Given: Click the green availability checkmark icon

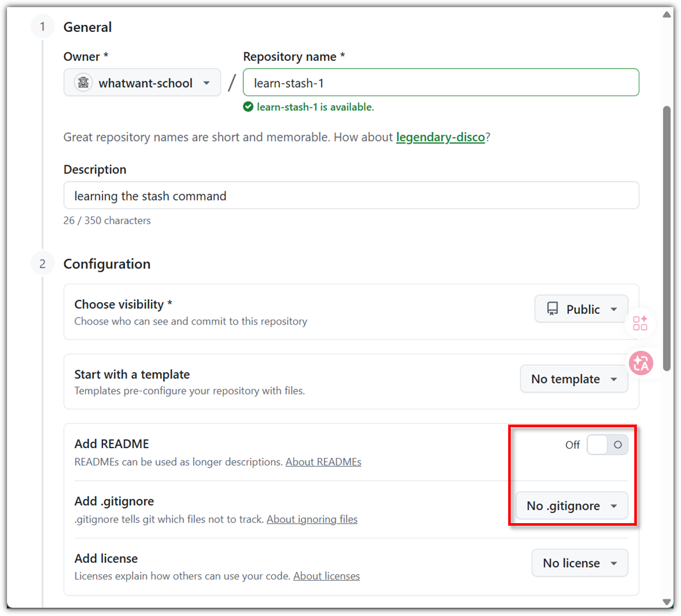Looking at the screenshot, I should click(x=248, y=107).
